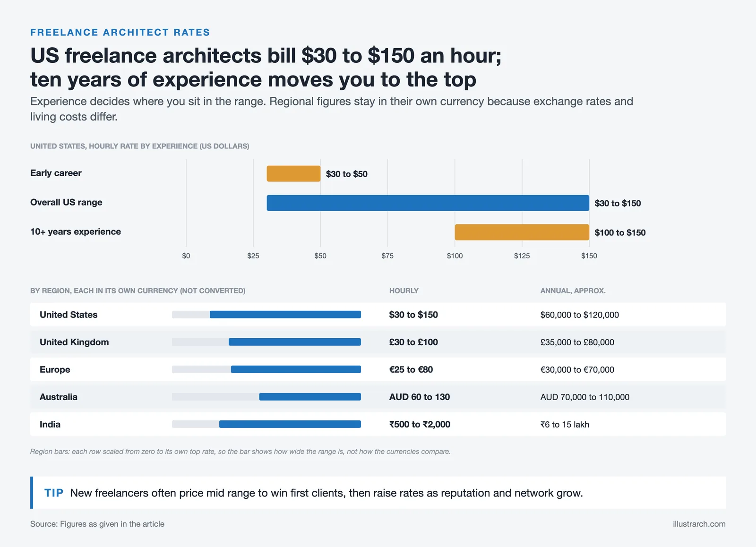The image size is (756, 547).
Task: Click the '10+ years experience' row label
Action: pos(76,231)
